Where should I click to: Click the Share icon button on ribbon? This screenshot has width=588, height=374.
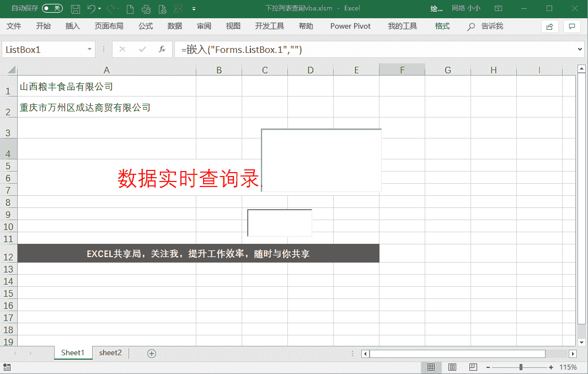point(549,26)
